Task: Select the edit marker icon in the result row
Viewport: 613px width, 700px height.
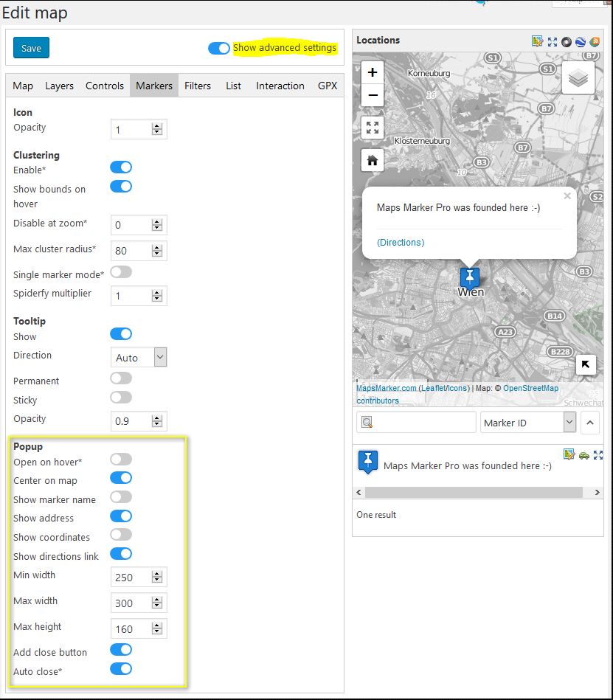Action: click(567, 455)
